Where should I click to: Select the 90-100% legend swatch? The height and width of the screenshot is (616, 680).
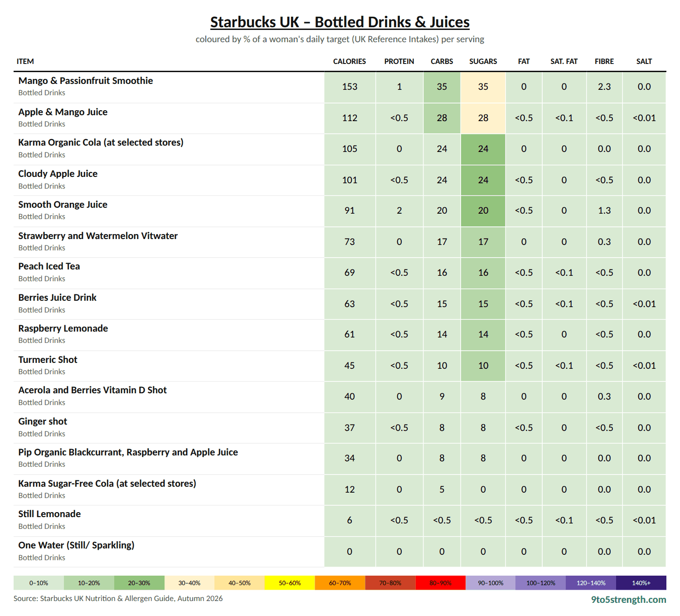[491, 583]
